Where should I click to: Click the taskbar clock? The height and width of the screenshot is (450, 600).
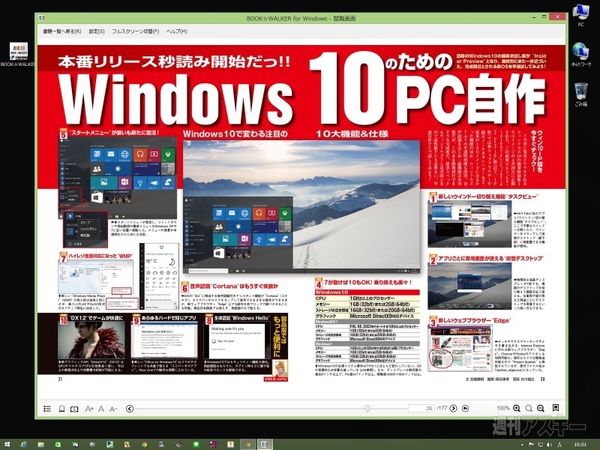pyautogui.click(x=580, y=444)
